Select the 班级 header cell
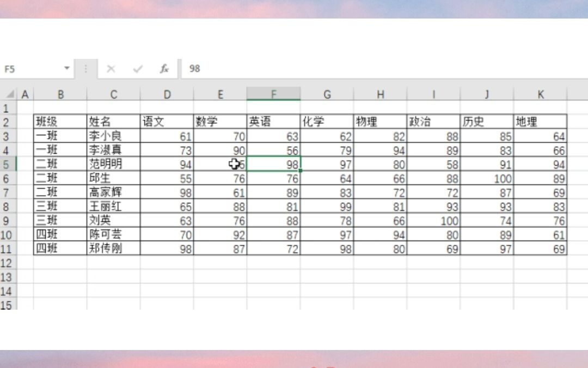This screenshot has height=368, width=588. pyautogui.click(x=60, y=122)
